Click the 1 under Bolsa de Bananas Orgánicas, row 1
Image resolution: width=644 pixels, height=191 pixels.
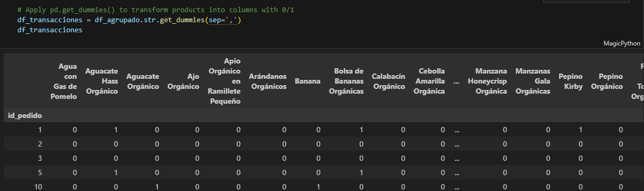pos(361,129)
